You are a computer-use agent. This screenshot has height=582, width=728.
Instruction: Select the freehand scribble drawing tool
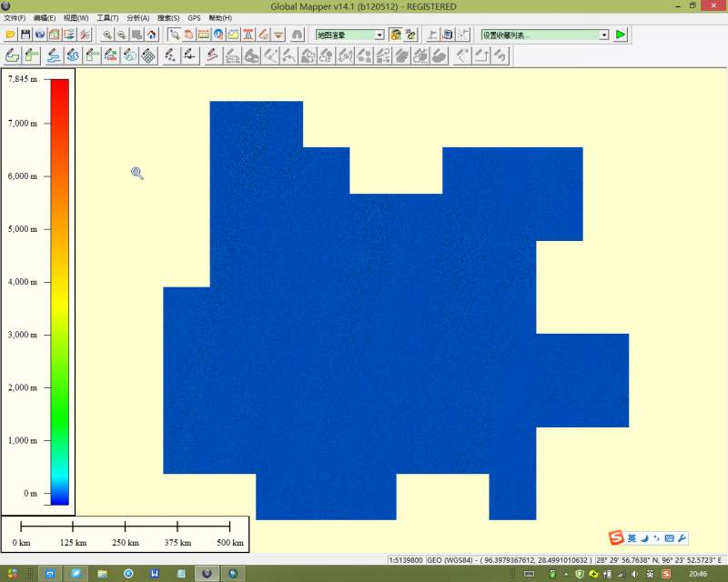(73, 56)
